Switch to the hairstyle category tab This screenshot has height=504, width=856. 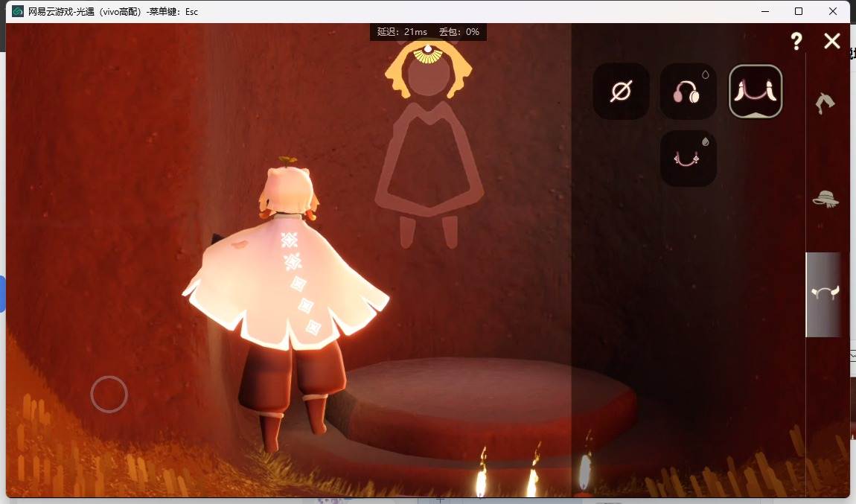[825, 103]
